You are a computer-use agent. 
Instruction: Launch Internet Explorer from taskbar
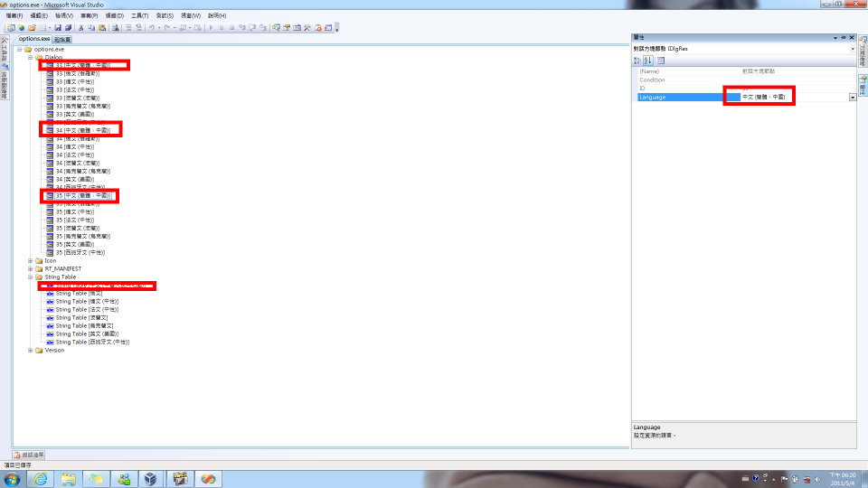tap(41, 479)
